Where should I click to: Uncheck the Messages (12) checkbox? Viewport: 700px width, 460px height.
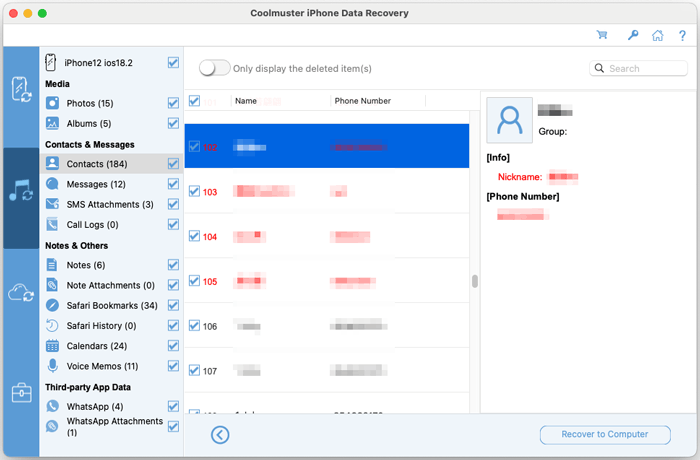point(173,184)
